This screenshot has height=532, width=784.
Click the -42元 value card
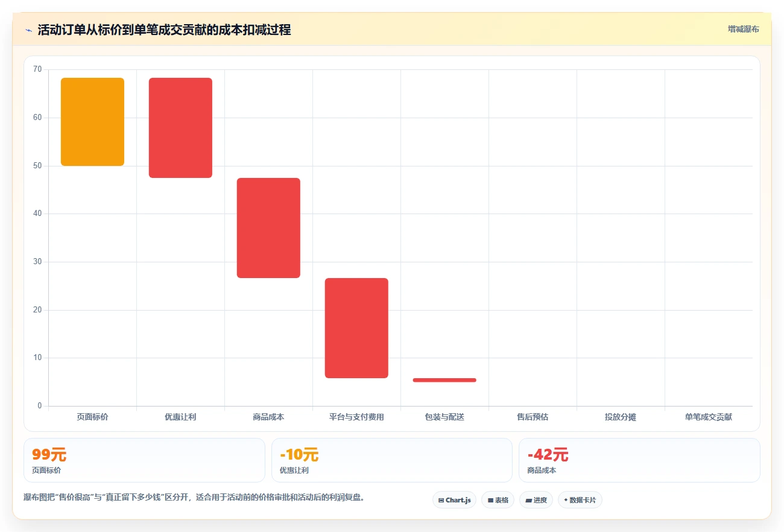tap(639, 460)
